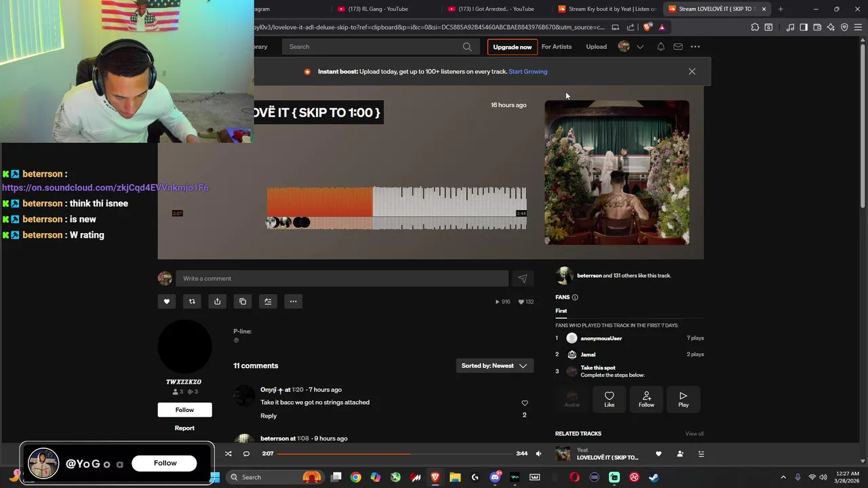Click the magnifier search icon in the header
Image resolution: width=868 pixels, height=488 pixels.
point(467,47)
